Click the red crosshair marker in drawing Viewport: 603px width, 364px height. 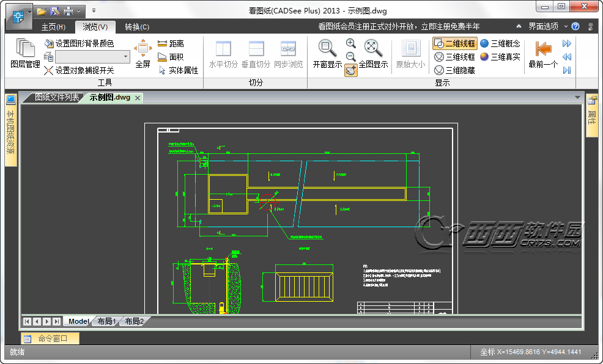(x=268, y=201)
